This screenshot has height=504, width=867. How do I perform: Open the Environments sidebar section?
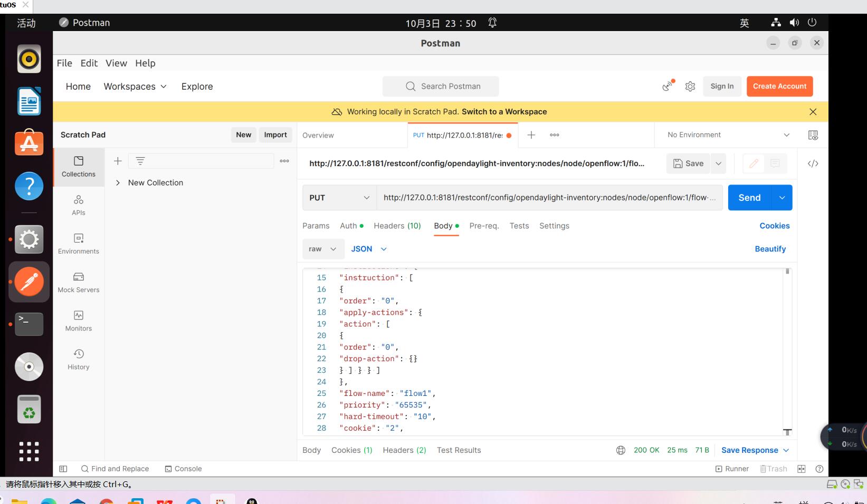coord(78,244)
